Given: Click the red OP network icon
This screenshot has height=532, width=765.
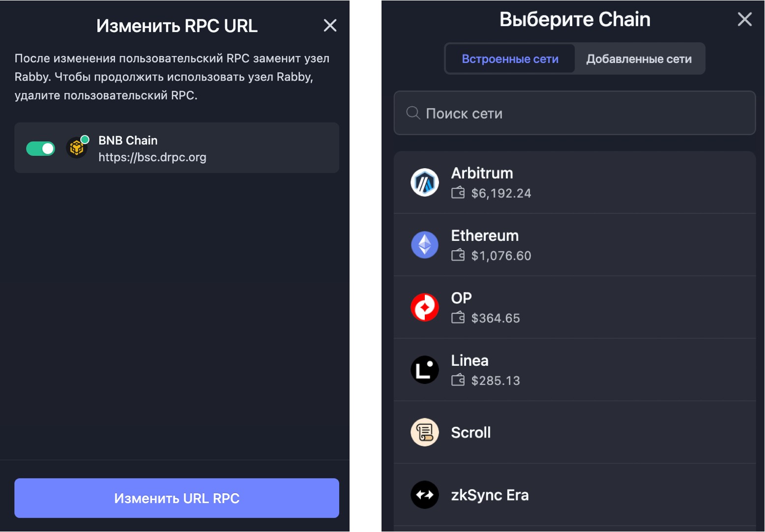Looking at the screenshot, I should click(425, 307).
